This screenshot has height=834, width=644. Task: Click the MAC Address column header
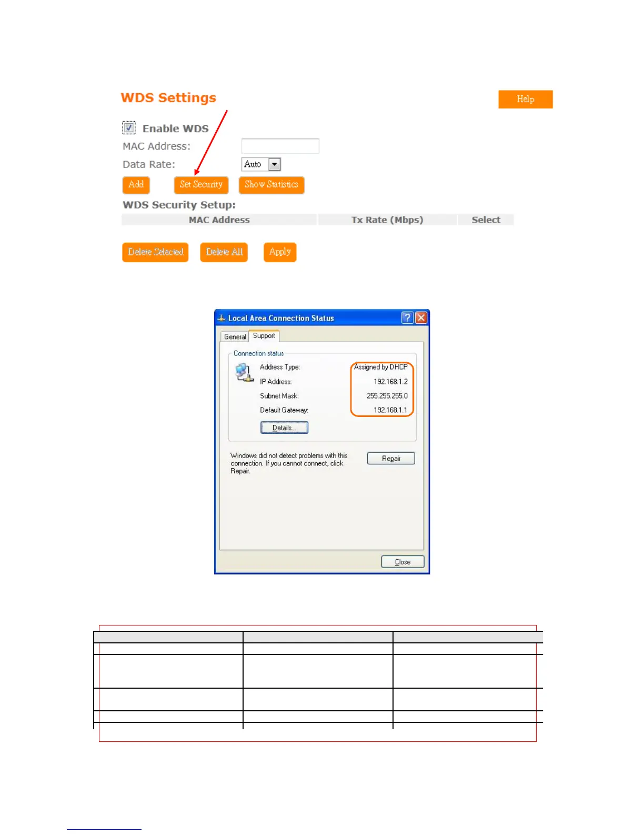[219, 220]
